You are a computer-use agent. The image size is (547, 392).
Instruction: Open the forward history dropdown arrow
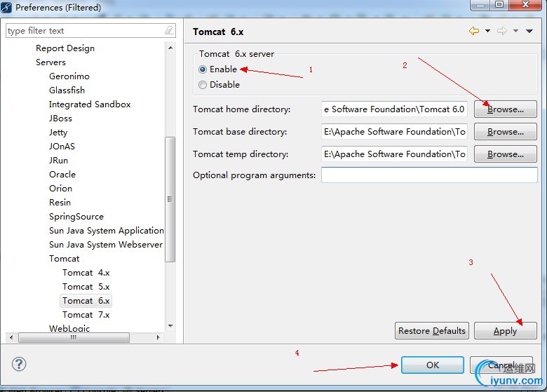pos(515,31)
